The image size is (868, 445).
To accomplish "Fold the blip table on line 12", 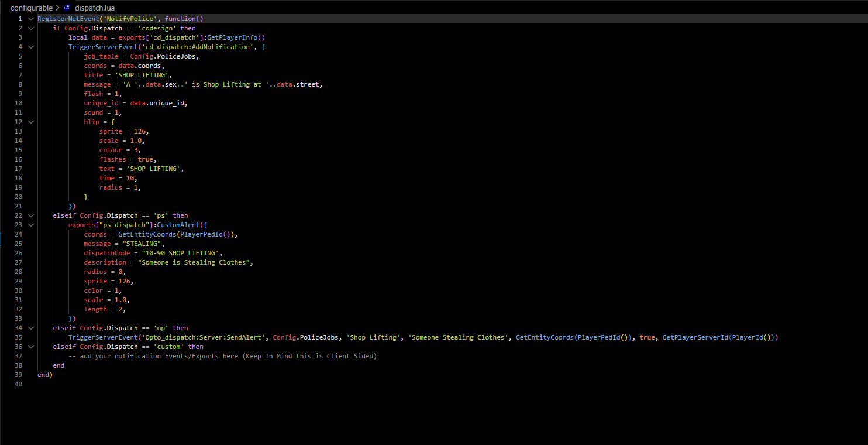I will [x=30, y=122].
